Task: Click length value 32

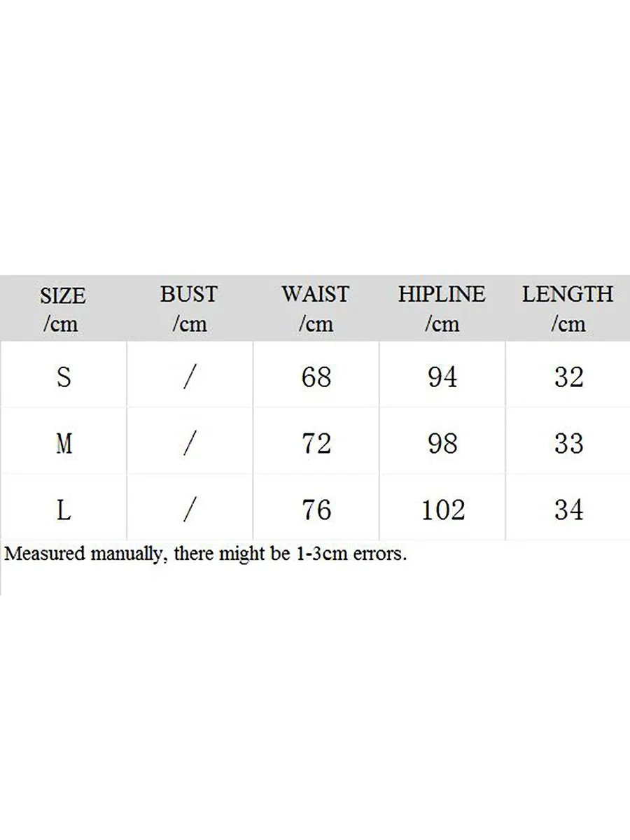Action: [568, 377]
